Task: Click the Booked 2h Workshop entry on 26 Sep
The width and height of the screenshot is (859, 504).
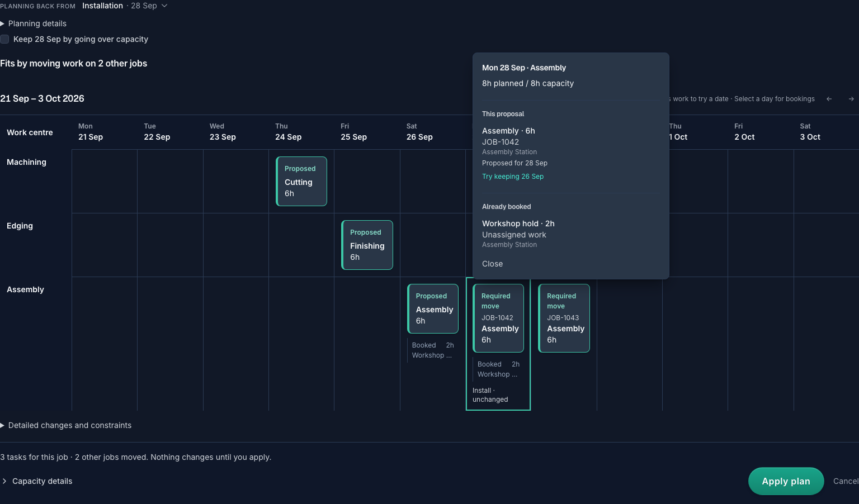Action: (433, 350)
